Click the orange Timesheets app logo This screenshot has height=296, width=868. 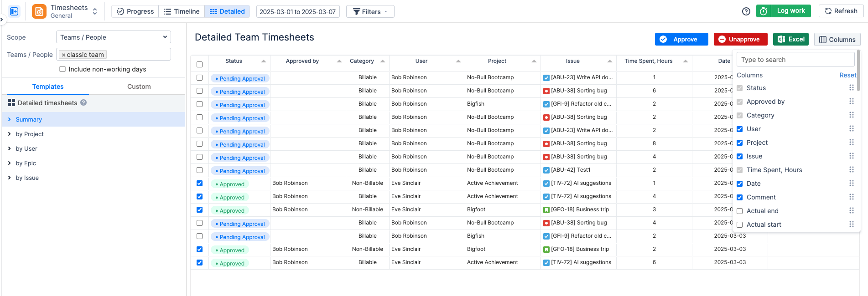39,11
